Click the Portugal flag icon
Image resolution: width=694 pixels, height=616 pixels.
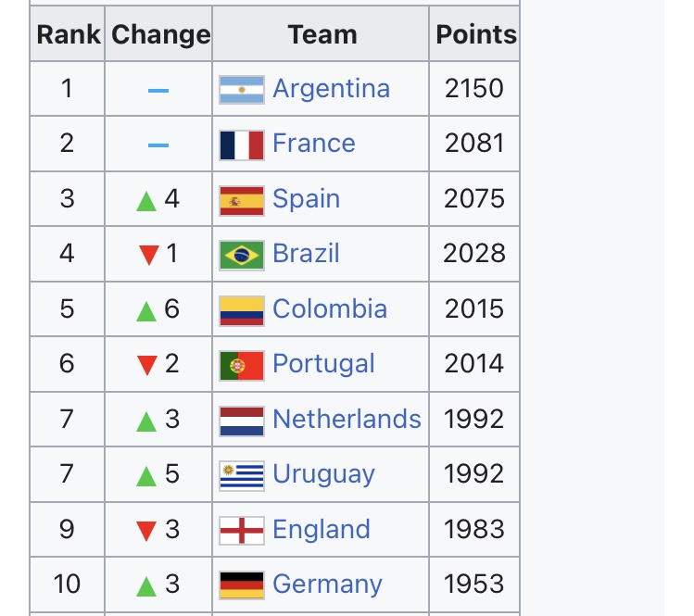point(242,365)
